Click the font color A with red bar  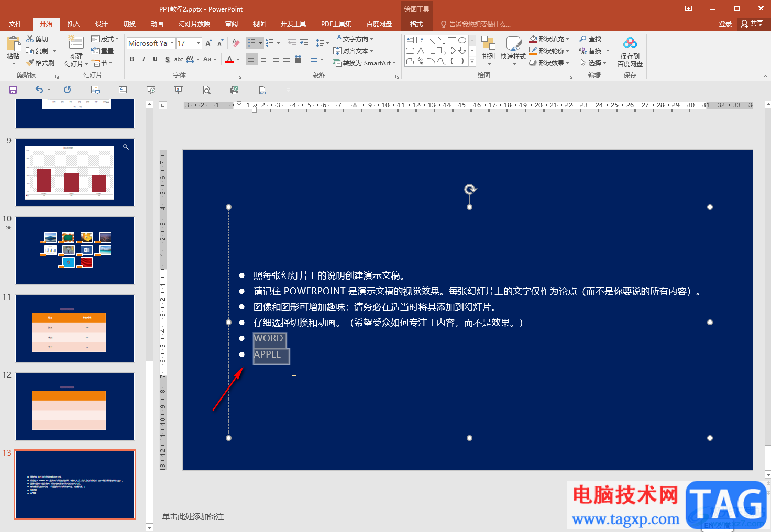(229, 59)
